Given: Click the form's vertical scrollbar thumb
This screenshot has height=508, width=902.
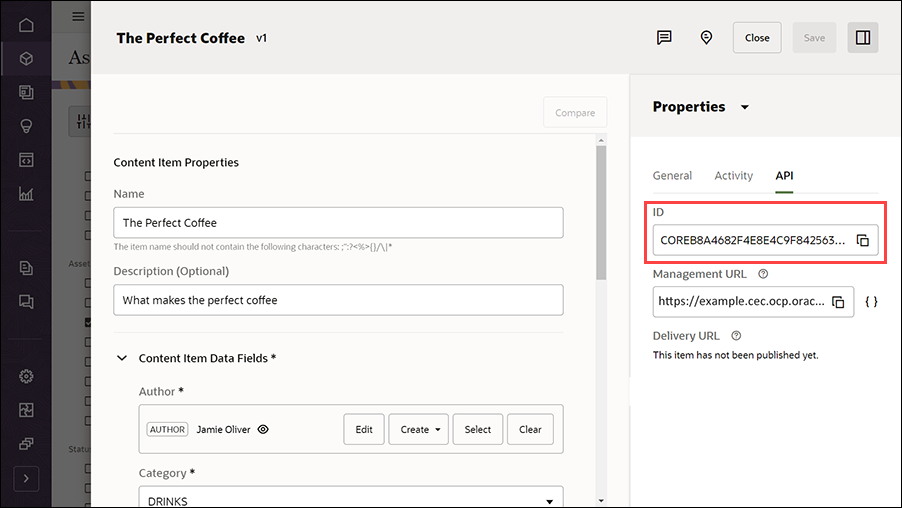Looking at the screenshot, I should [601, 213].
